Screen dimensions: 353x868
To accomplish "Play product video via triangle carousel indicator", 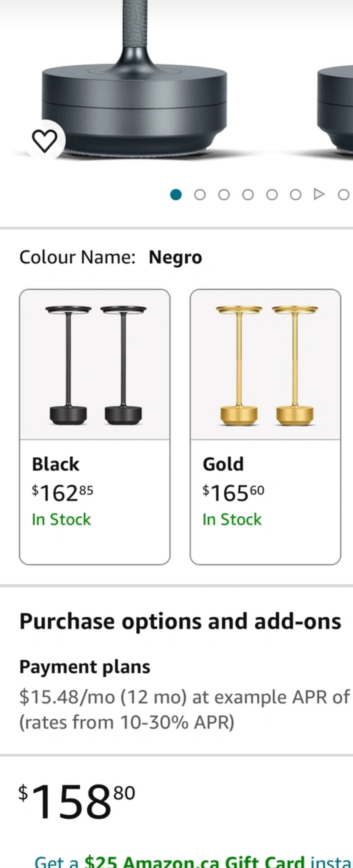I will [319, 194].
